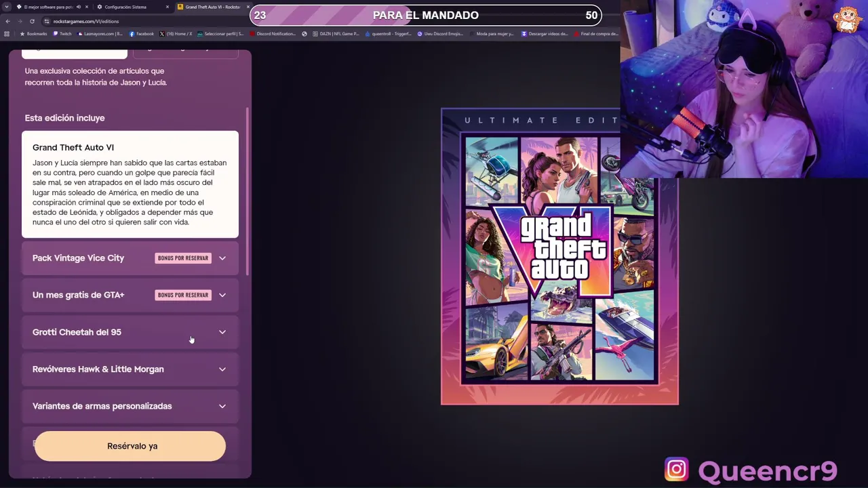Click the Instagram logo on stream overlay
This screenshot has height=488, width=868.
point(676,470)
